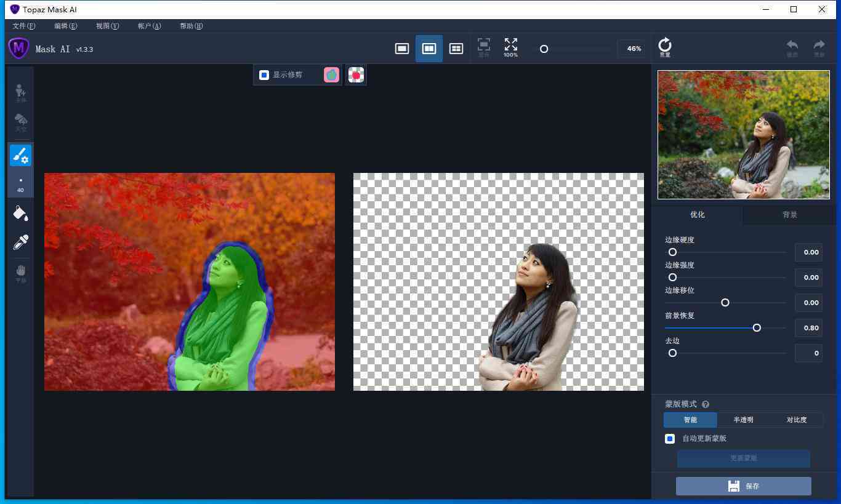
Task: Select the brush settings tool
Action: 20,156
